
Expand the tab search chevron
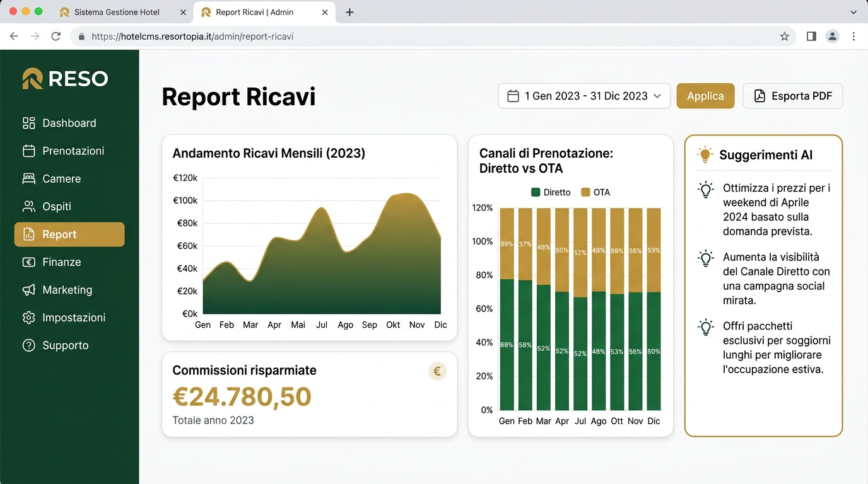click(853, 12)
